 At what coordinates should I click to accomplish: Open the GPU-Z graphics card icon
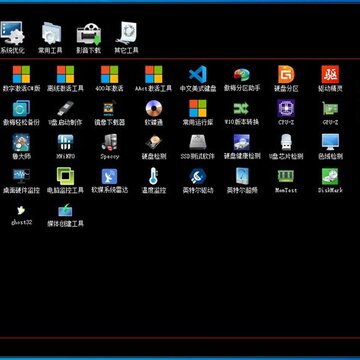[x=330, y=113]
